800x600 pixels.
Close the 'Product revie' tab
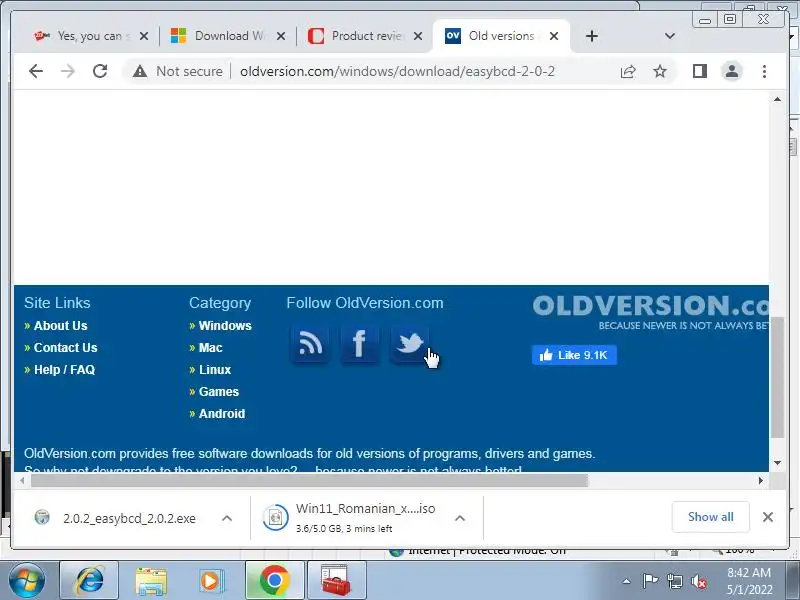pos(418,36)
